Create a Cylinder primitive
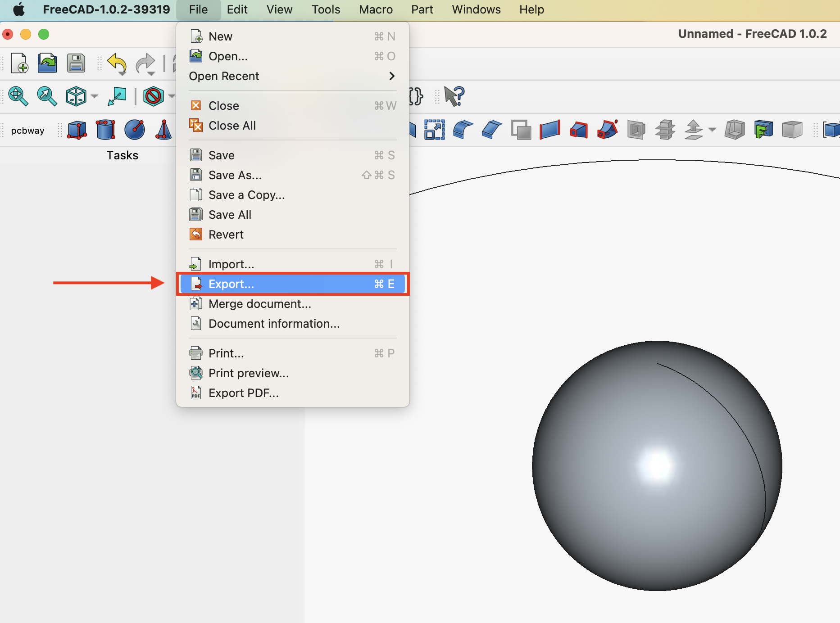 click(x=105, y=130)
